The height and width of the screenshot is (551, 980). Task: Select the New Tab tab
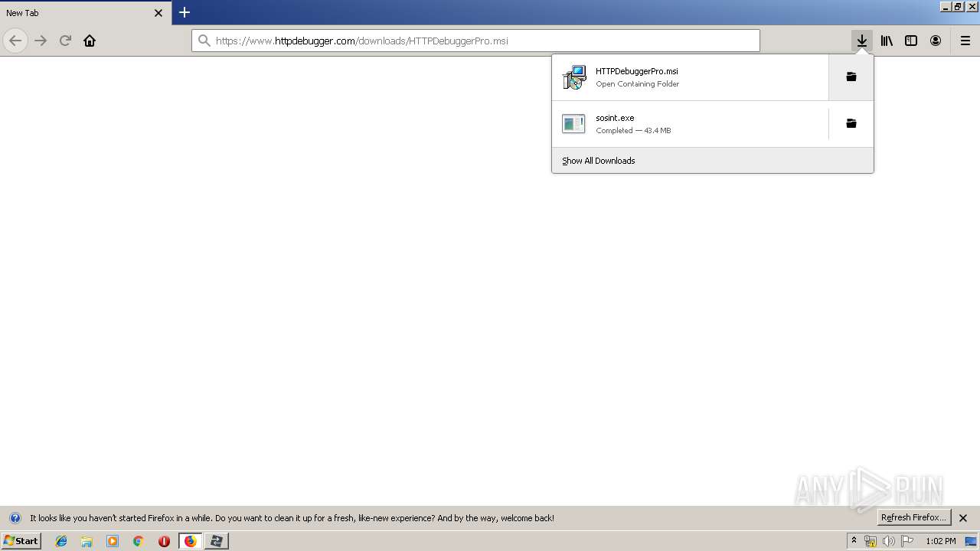tap(86, 13)
